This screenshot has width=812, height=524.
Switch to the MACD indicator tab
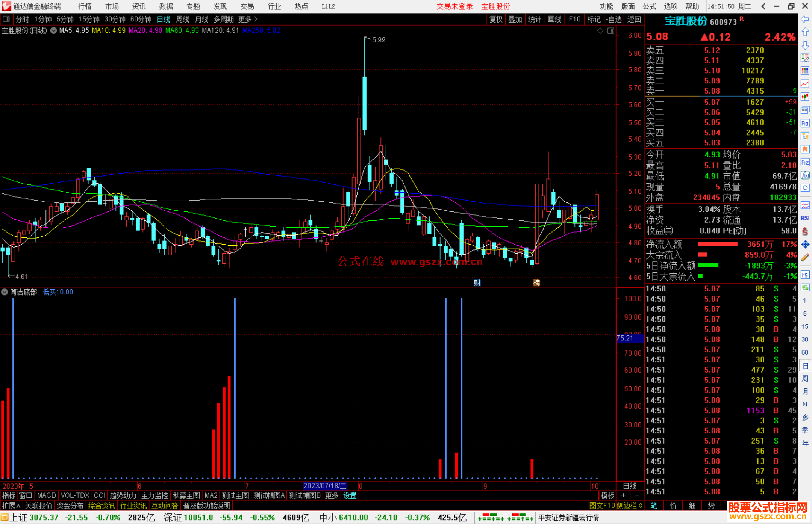point(47,495)
